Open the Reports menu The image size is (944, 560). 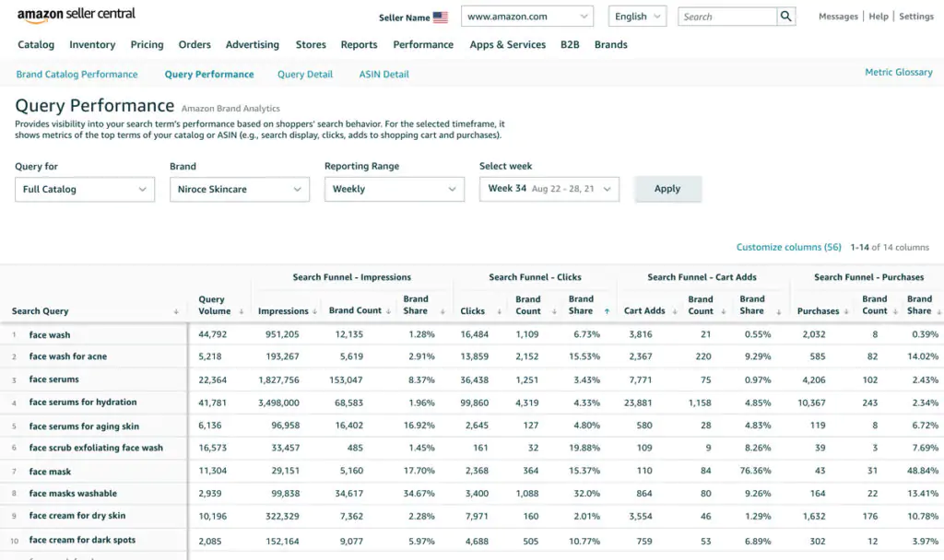click(359, 44)
